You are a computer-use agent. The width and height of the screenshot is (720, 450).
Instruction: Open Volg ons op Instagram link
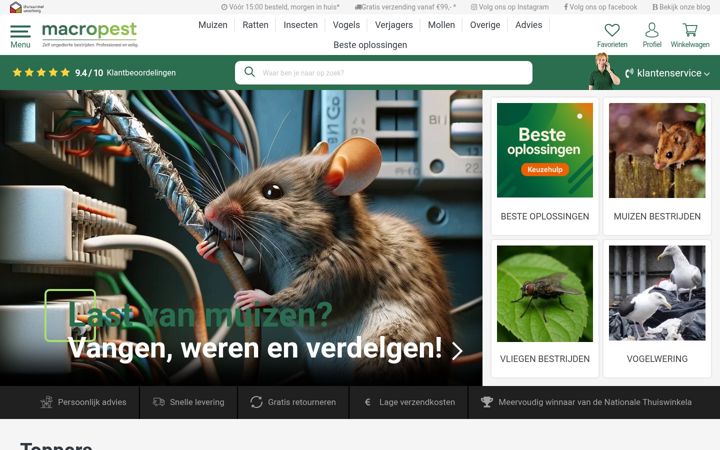tap(510, 7)
